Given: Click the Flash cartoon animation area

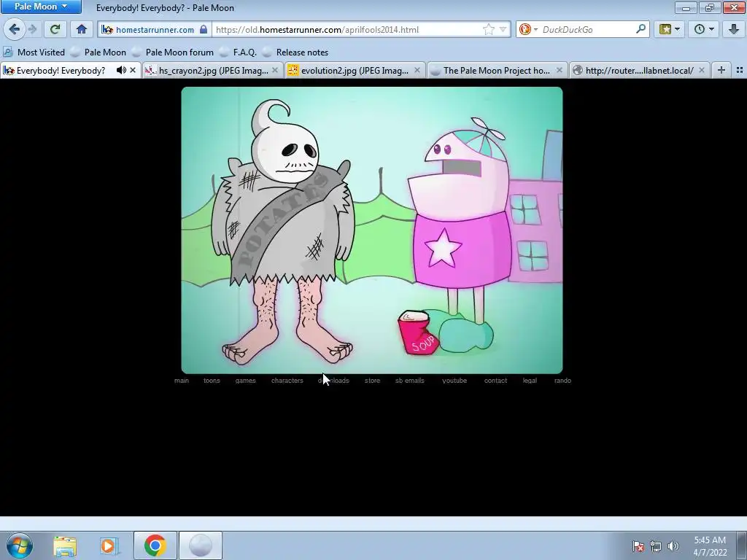Looking at the screenshot, I should (x=371, y=230).
